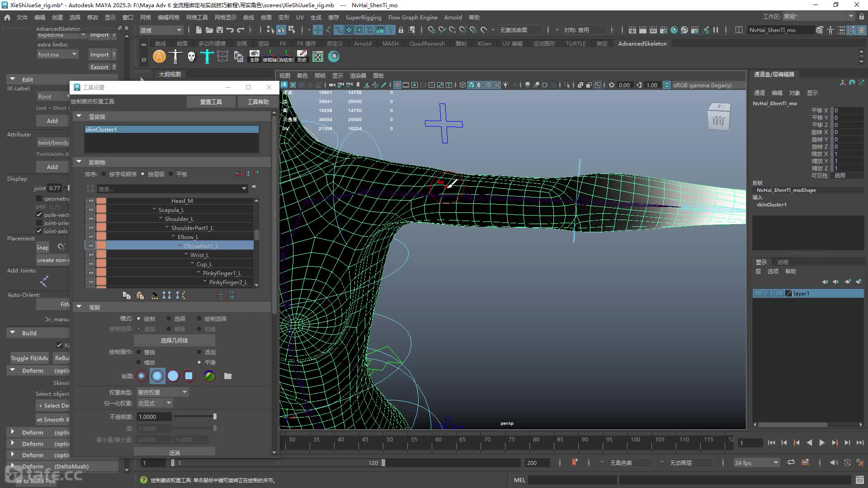Adjust the 不透明度 opacity slider
The width and height of the screenshot is (868, 488).
click(x=195, y=417)
